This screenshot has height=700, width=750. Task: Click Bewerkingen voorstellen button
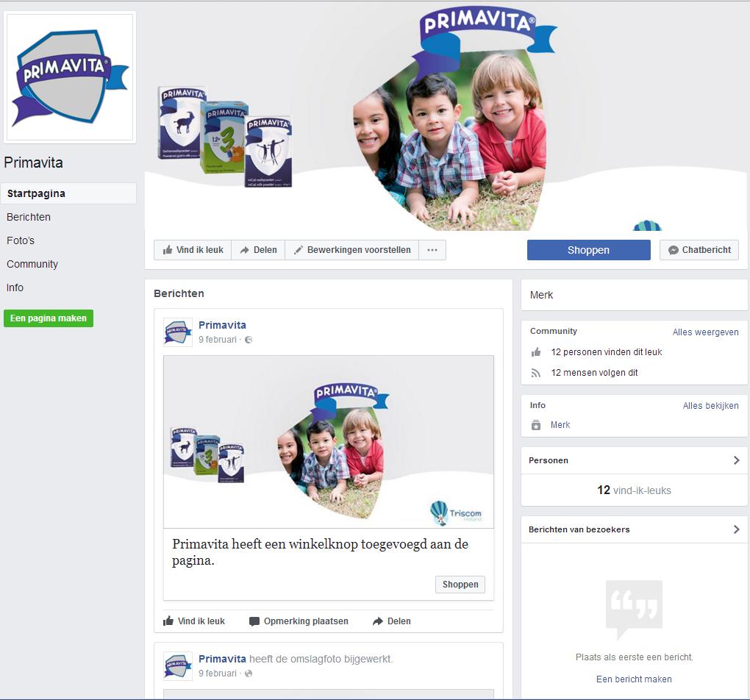point(352,250)
